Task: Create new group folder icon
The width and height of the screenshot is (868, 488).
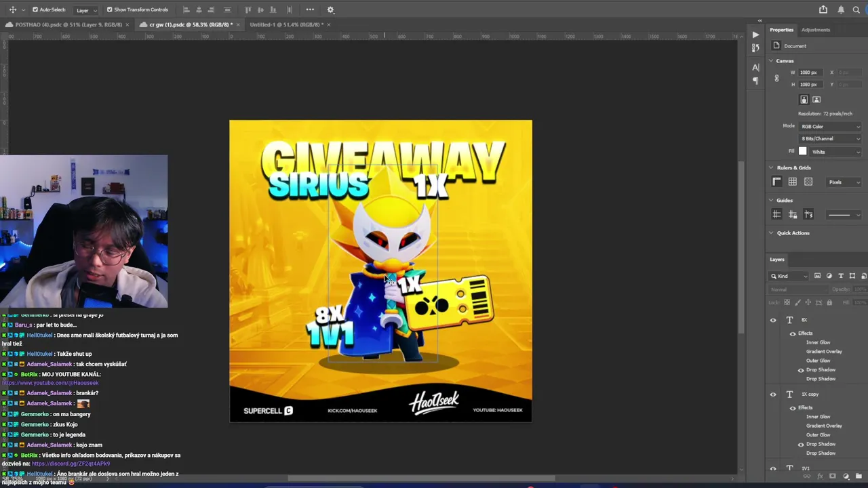Action: pos(858,476)
